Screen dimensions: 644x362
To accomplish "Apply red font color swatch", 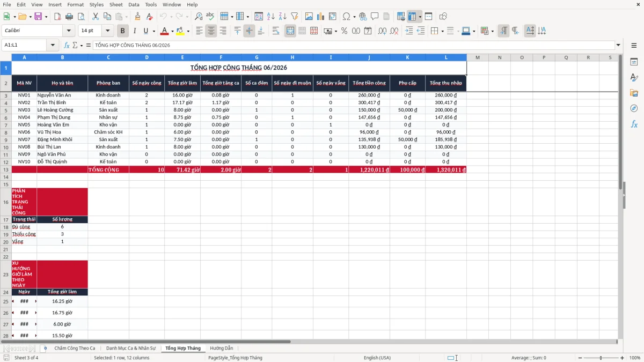I will pyautogui.click(x=165, y=31).
